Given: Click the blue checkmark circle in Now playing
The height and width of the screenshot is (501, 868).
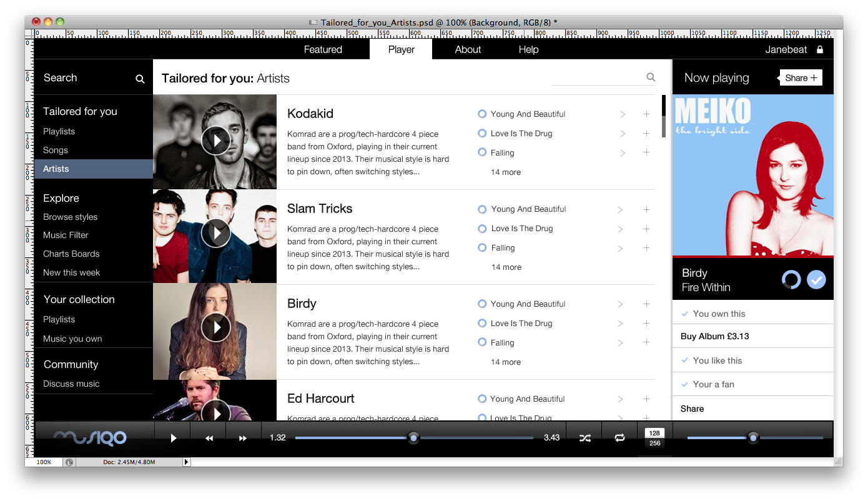Looking at the screenshot, I should [816, 279].
